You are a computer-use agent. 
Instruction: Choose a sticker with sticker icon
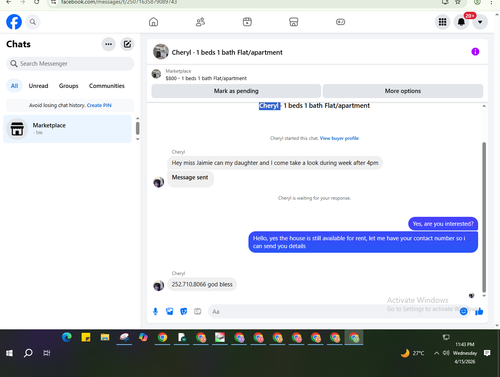(184, 311)
